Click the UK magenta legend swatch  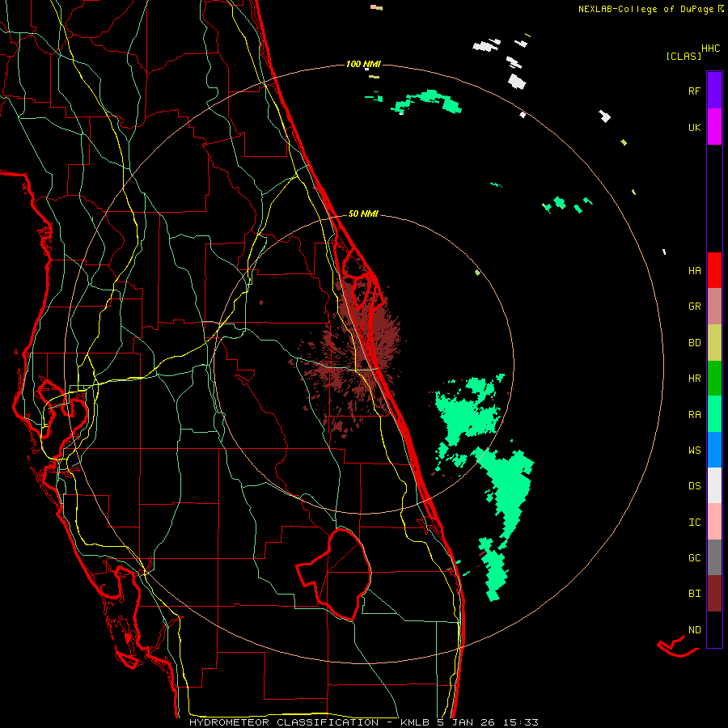714,127
